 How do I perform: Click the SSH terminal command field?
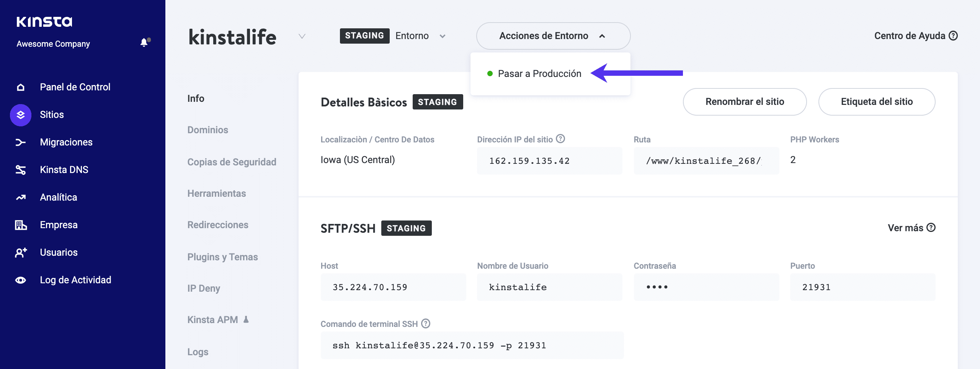tap(472, 345)
